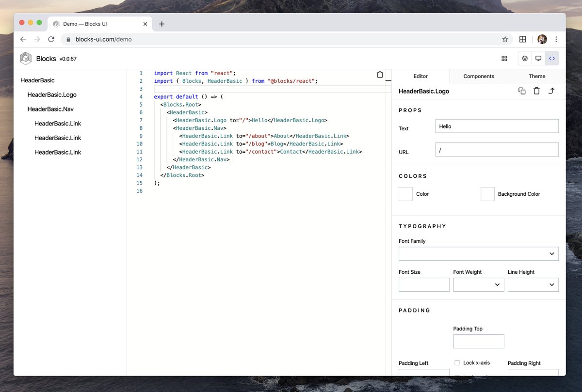Reload the page with the refresh icon
The image size is (582, 392).
click(x=51, y=39)
